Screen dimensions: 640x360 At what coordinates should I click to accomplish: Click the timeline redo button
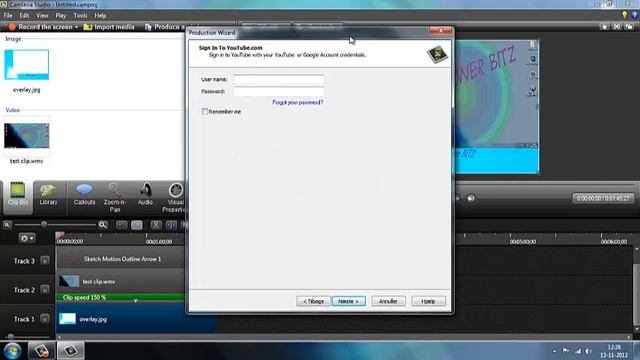(x=137, y=225)
